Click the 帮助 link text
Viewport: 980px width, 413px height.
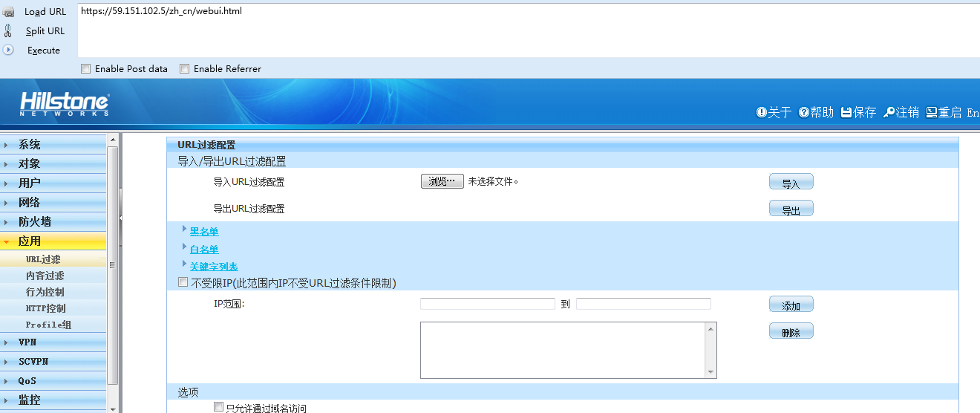click(x=822, y=112)
